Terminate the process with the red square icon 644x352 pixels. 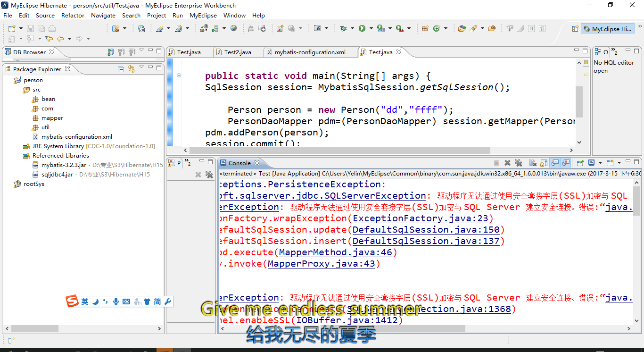click(x=496, y=162)
